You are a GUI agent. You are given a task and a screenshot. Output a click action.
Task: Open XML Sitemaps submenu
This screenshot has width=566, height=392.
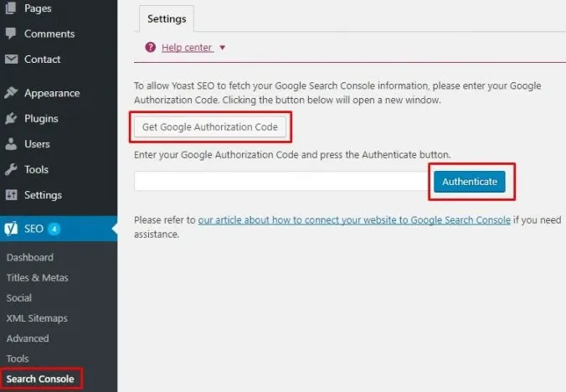tap(37, 318)
